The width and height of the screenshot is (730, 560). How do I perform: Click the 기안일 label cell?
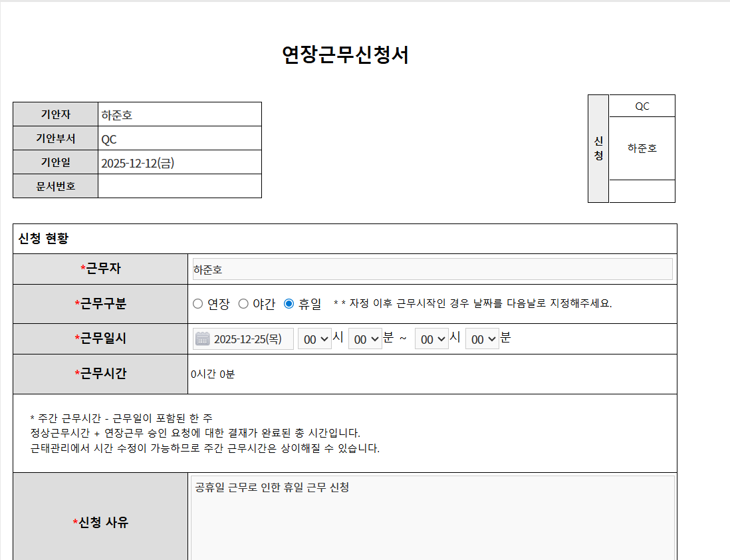[x=55, y=162]
